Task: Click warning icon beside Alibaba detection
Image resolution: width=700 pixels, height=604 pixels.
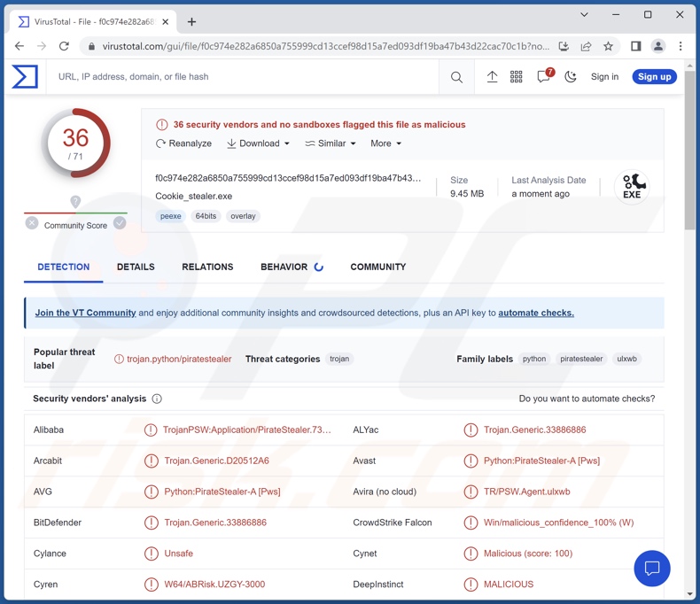Action: point(151,430)
